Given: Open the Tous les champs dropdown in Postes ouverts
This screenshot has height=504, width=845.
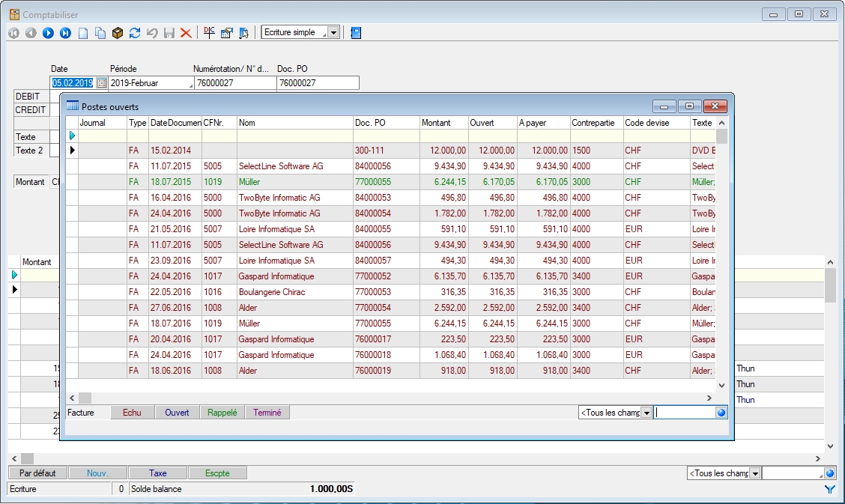Looking at the screenshot, I should click(x=646, y=412).
